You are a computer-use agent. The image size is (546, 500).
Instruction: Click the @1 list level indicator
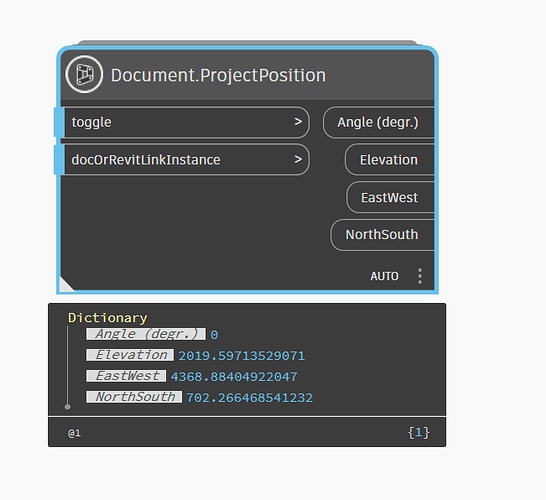click(x=74, y=433)
